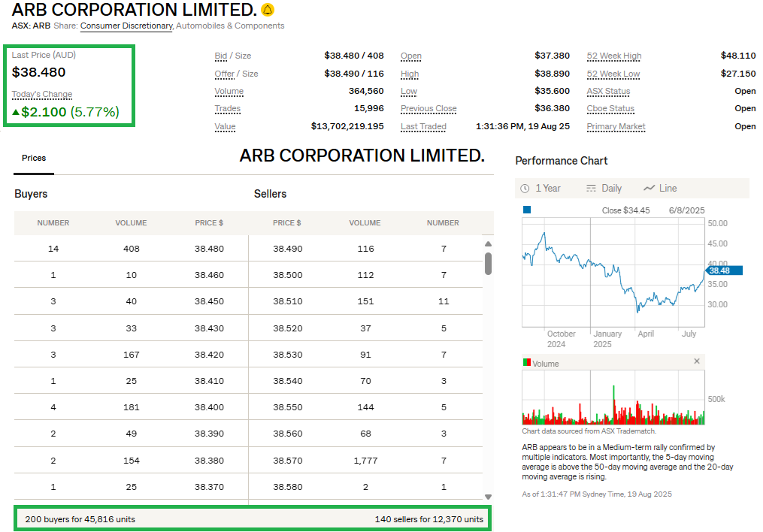
Task: Open the Line chart type dropdown
Action: [660, 188]
